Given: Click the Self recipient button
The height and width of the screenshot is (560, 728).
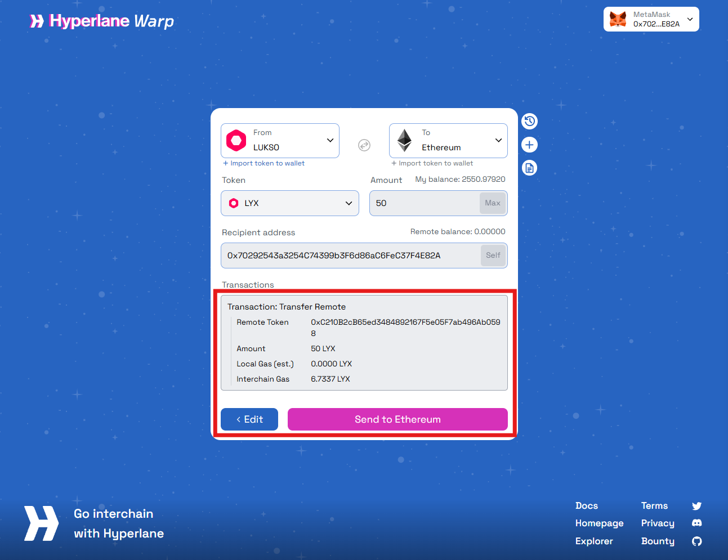Looking at the screenshot, I should pyautogui.click(x=493, y=256).
